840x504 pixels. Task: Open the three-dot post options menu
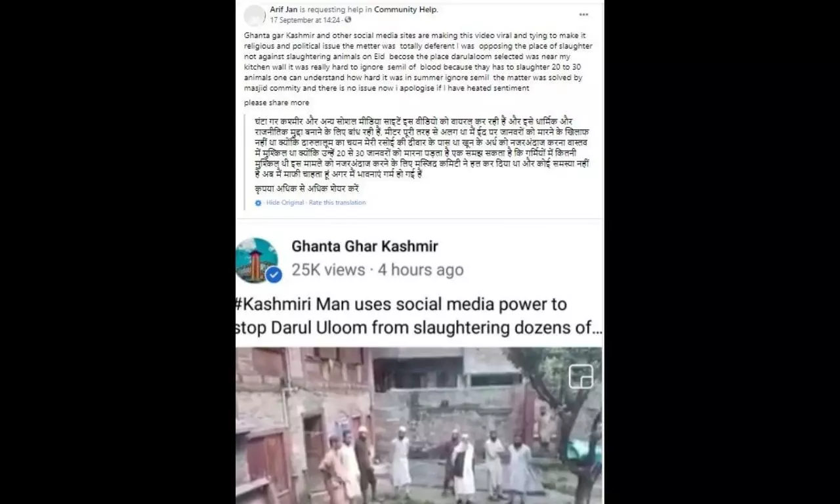pos(583,14)
